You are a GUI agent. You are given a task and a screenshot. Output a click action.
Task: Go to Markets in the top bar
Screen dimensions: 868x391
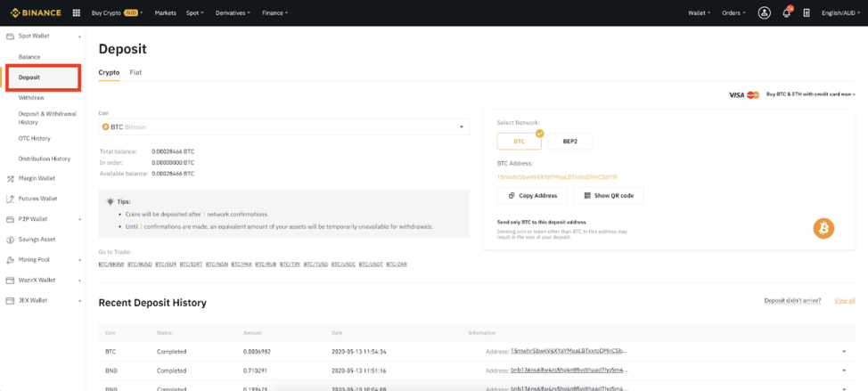click(164, 12)
